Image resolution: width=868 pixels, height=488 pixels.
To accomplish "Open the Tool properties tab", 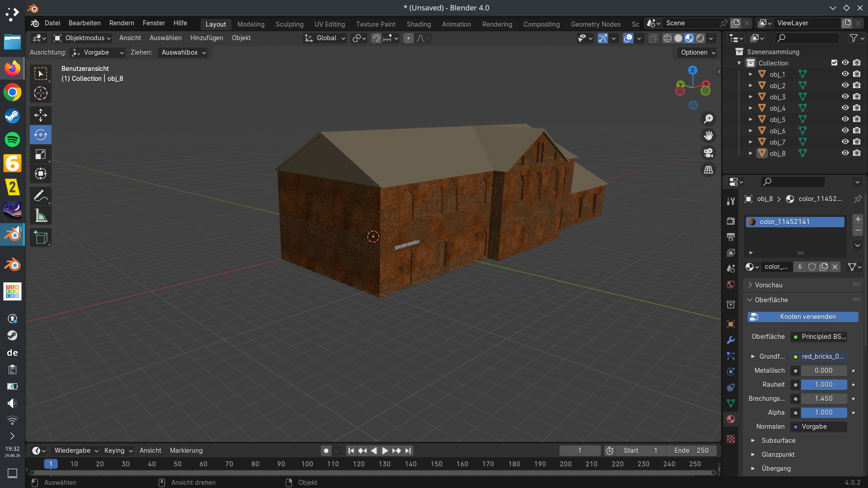I will coord(731,201).
